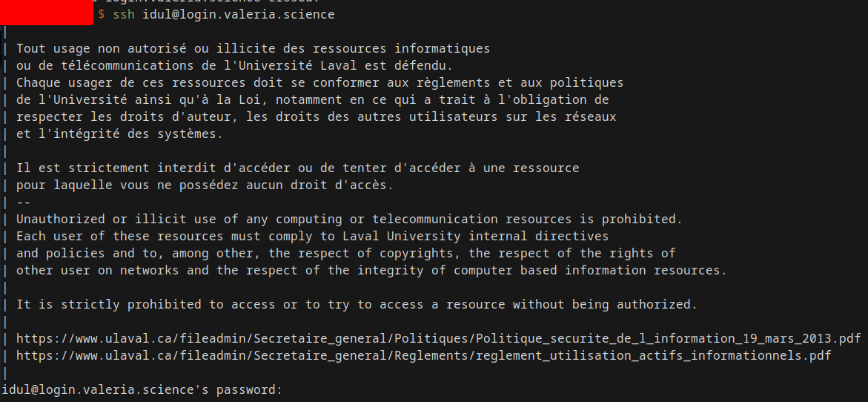Viewport: 868px width, 402px height.
Task: Click the word "ssh" in the command
Action: click(x=124, y=15)
